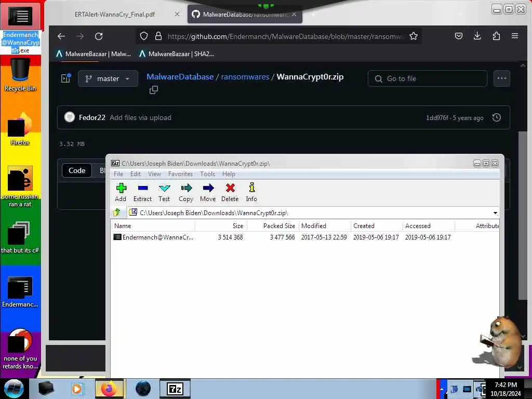Click the site padlock icon

click(x=158, y=36)
